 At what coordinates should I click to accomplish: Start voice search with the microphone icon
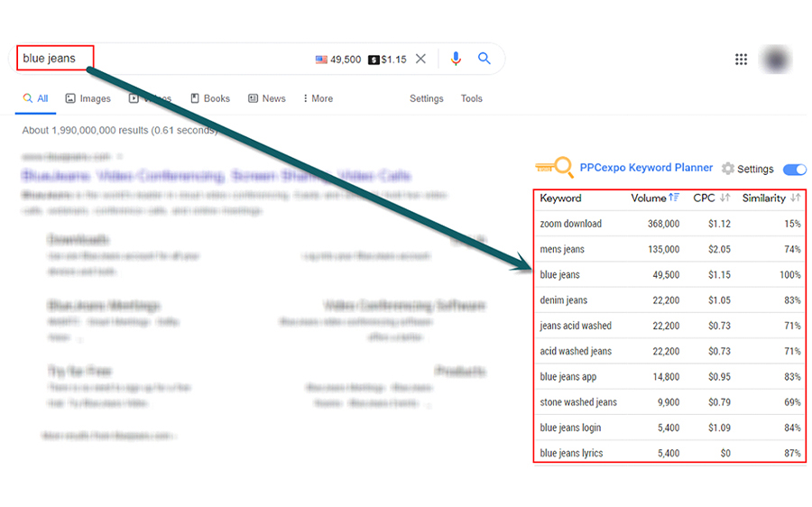click(x=456, y=59)
